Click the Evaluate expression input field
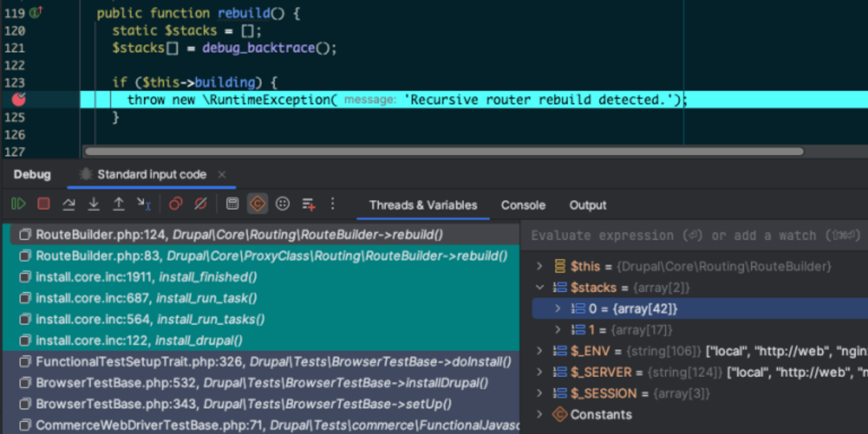 [x=696, y=235]
